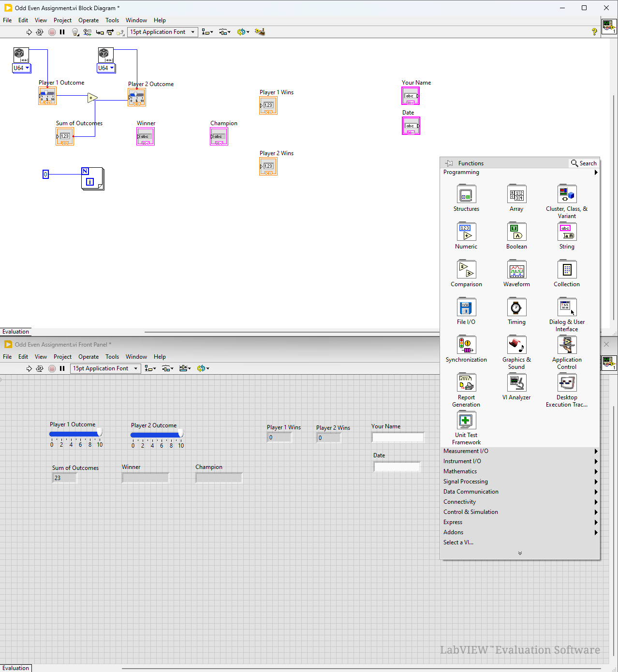The image size is (618, 672).
Task: Open File I/O palette
Action: [x=466, y=311]
